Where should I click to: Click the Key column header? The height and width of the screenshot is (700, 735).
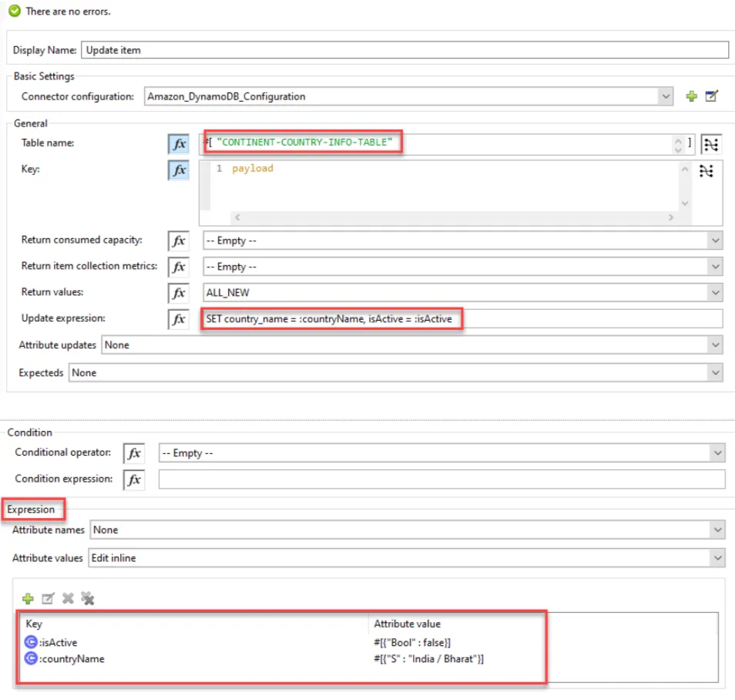point(34,624)
